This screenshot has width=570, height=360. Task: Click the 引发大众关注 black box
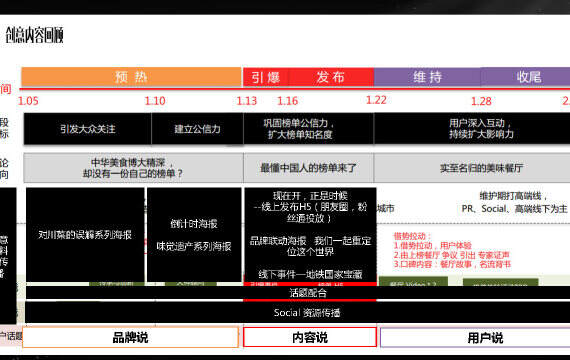click(88, 129)
